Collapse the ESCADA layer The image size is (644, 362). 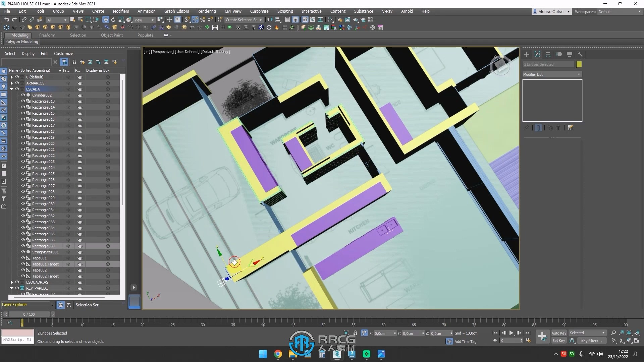[12, 89]
